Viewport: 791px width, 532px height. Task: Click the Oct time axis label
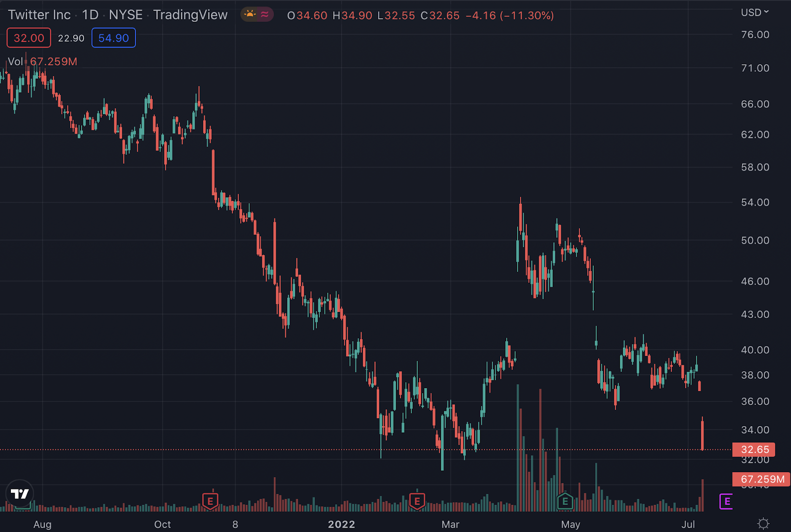point(163,525)
